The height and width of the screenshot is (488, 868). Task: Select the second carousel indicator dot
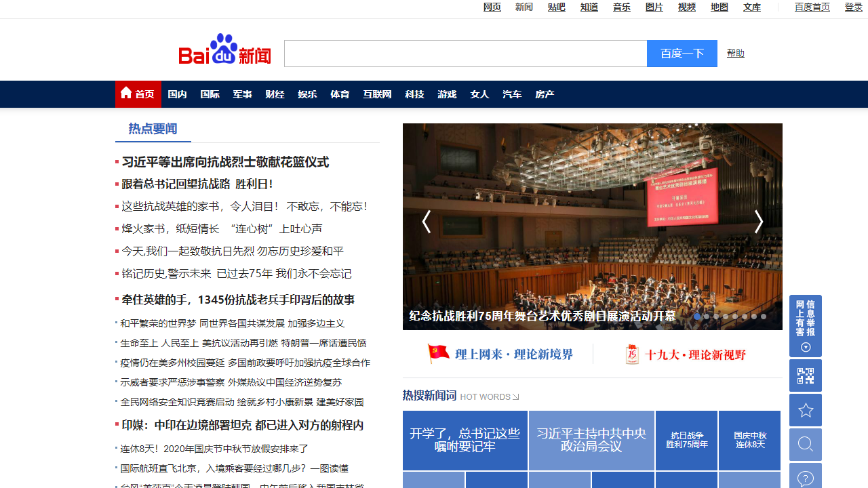tap(707, 317)
